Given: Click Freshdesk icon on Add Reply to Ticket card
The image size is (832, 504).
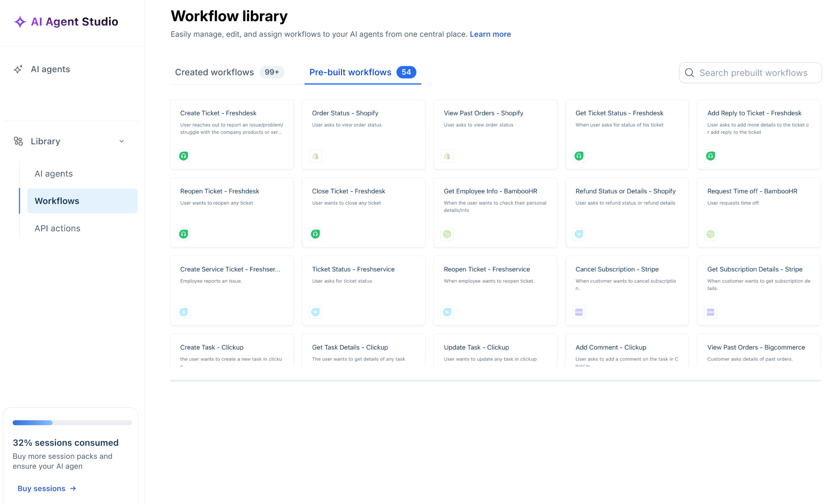Looking at the screenshot, I should click(711, 156).
